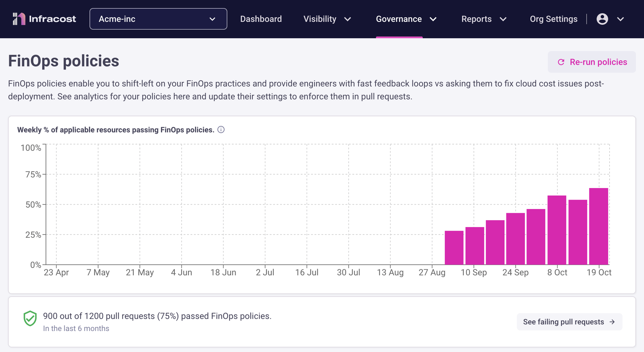Click the Re-run policies button
Screen dimensions: 644x352
click(x=592, y=62)
